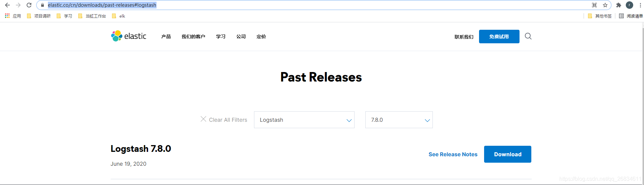Open the 学习 navigation menu on the site
The height and width of the screenshot is (185, 644).
(x=221, y=37)
